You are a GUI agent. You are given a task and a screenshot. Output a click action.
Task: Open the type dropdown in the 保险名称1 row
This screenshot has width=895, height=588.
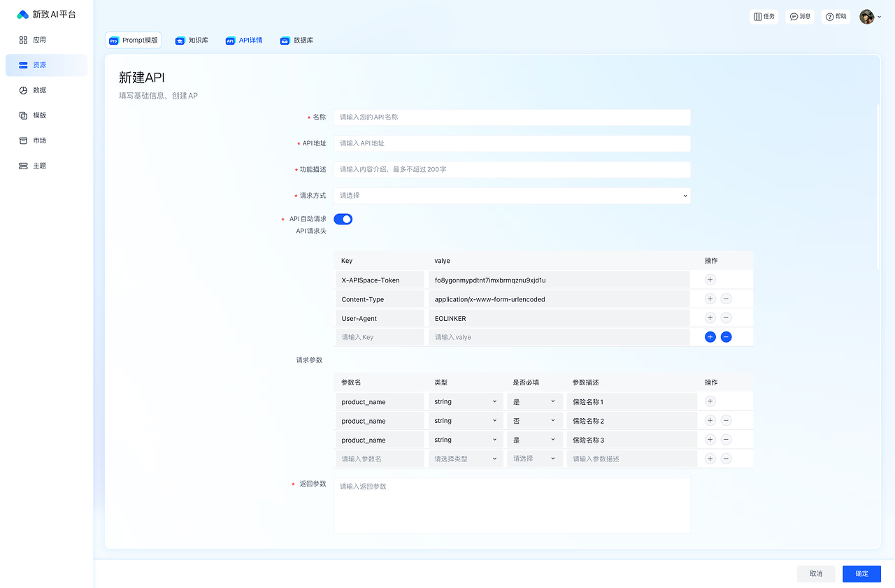tap(466, 402)
